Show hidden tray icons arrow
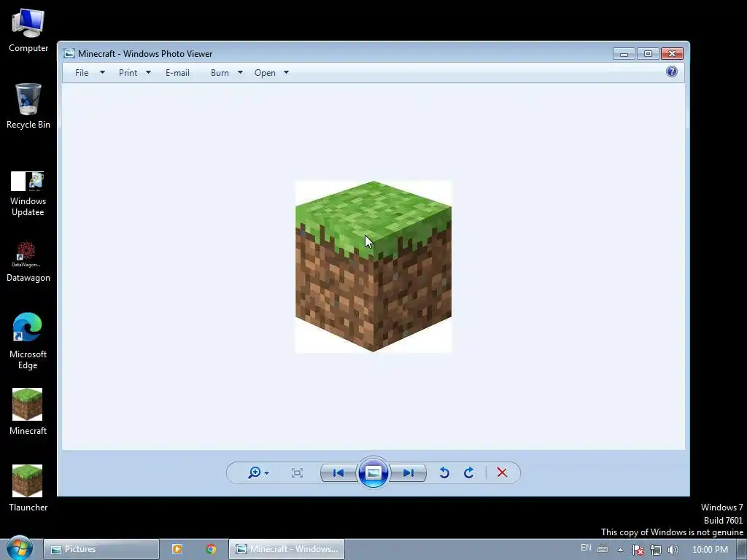Image resolution: width=747 pixels, height=560 pixels. pos(620,550)
